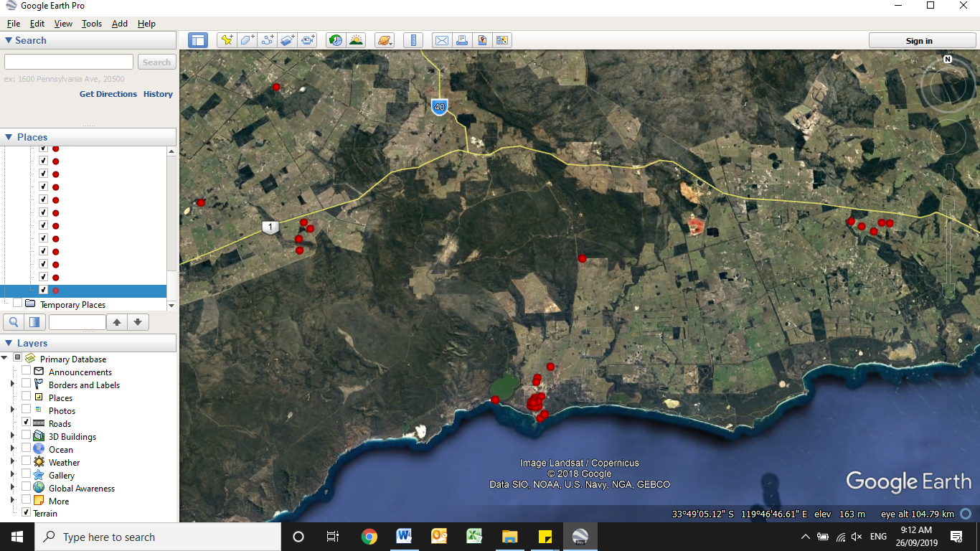Click the Email envelope toolbar icon
This screenshot has width=980, height=551.
tap(441, 40)
